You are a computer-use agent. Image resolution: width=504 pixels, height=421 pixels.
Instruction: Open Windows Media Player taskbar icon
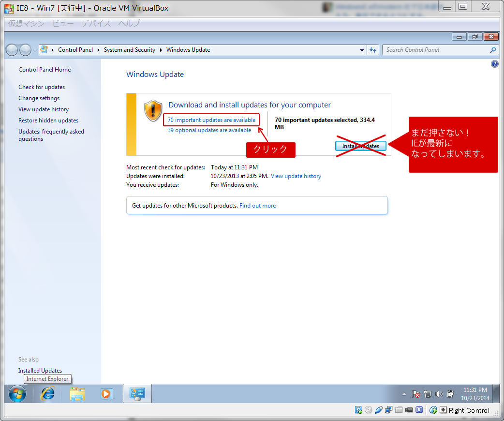pyautogui.click(x=106, y=394)
